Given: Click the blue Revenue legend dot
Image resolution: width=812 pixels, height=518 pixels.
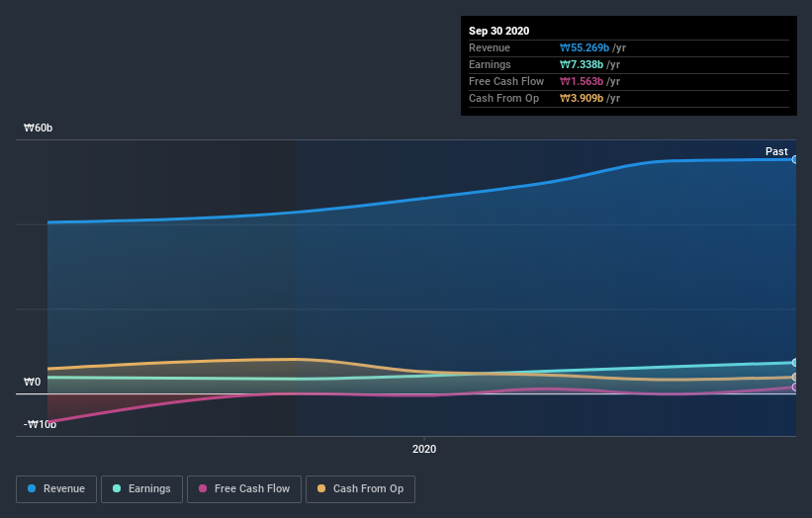Looking at the screenshot, I should [32, 488].
